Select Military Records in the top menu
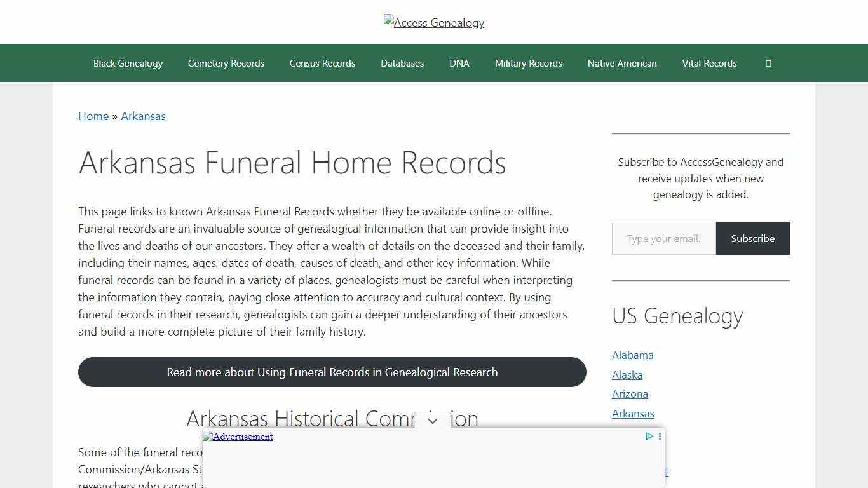 pyautogui.click(x=528, y=63)
